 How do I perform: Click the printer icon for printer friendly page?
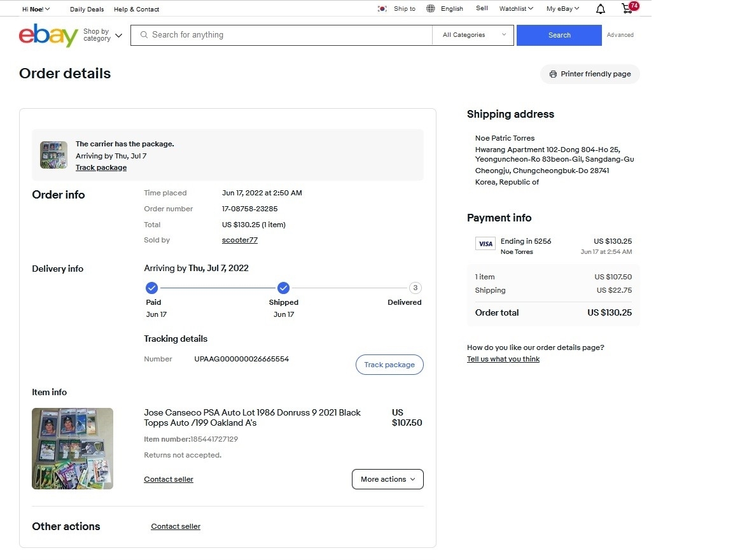pos(553,74)
